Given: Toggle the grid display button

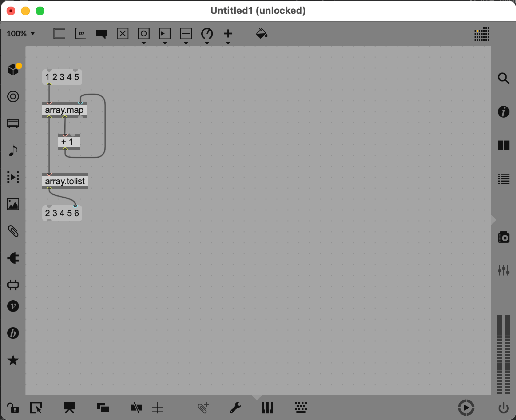Looking at the screenshot, I should tap(158, 408).
